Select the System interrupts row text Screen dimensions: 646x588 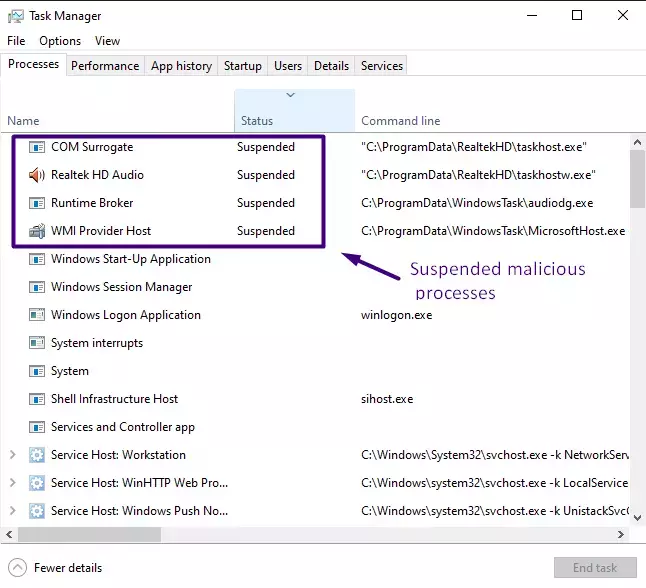tap(97, 343)
